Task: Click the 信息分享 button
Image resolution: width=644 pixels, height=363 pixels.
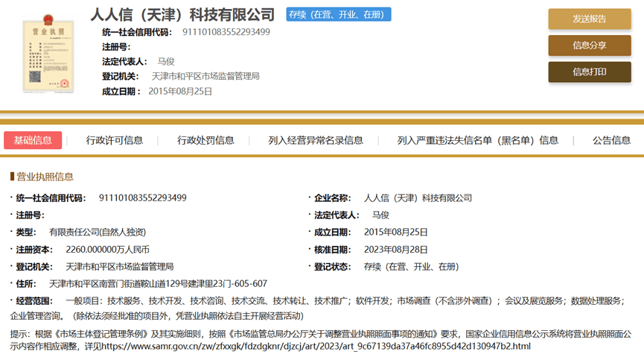Action: [590, 45]
